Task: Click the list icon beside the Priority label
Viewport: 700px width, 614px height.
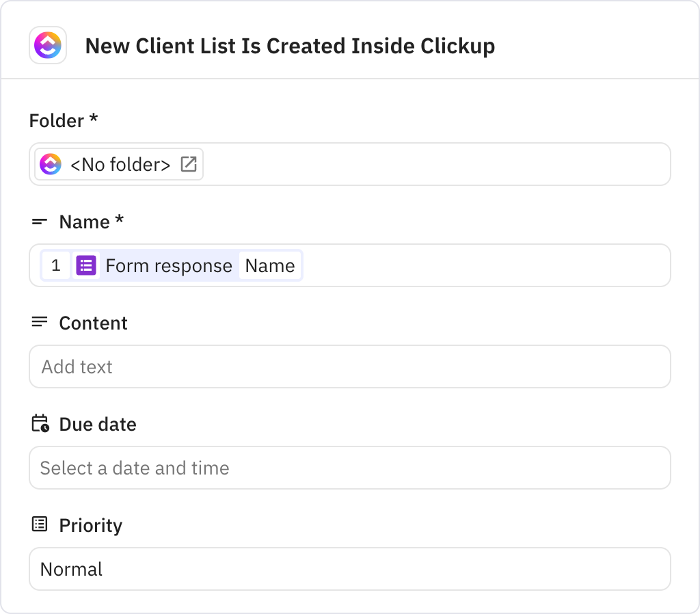Action: (39, 524)
